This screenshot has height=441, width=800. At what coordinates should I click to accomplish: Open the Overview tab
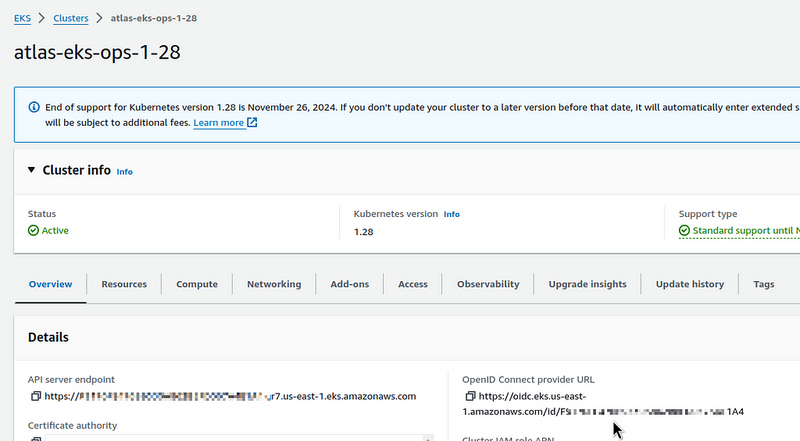[x=51, y=284]
